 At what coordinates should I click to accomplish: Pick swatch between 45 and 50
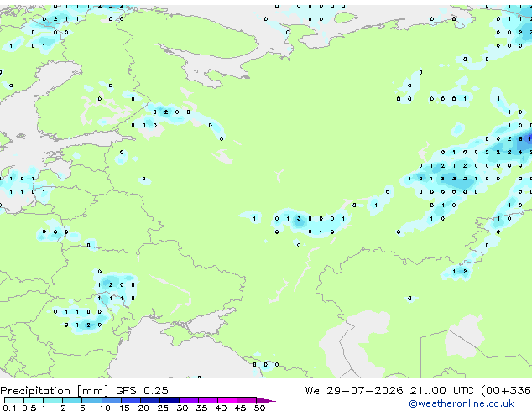(247, 400)
